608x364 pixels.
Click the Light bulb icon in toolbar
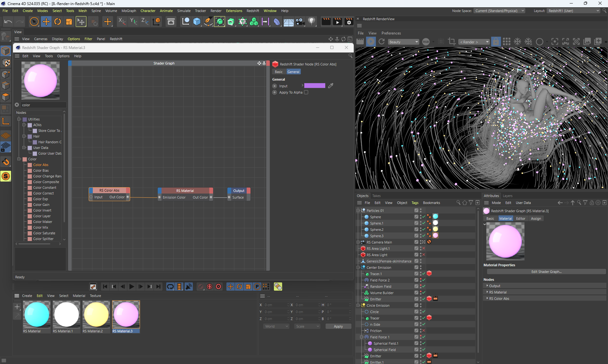[312, 22]
